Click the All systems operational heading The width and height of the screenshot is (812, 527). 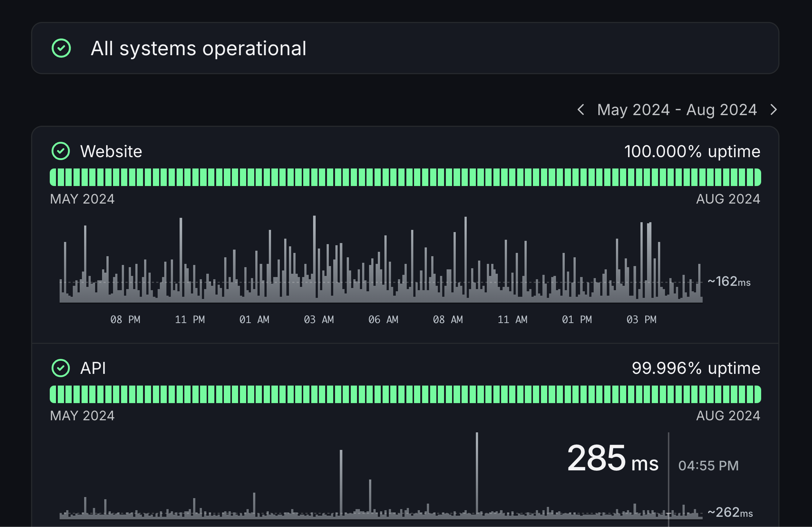199,48
